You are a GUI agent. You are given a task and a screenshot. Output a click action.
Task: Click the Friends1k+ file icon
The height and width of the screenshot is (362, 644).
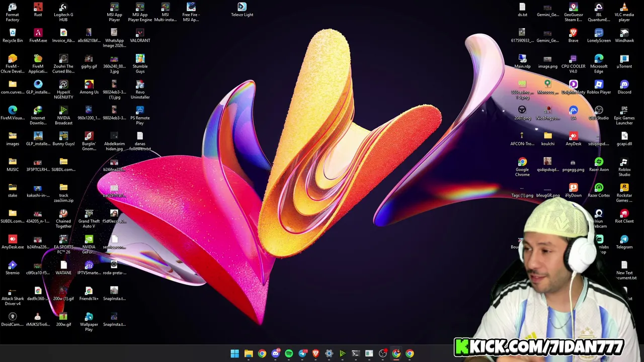click(89, 294)
